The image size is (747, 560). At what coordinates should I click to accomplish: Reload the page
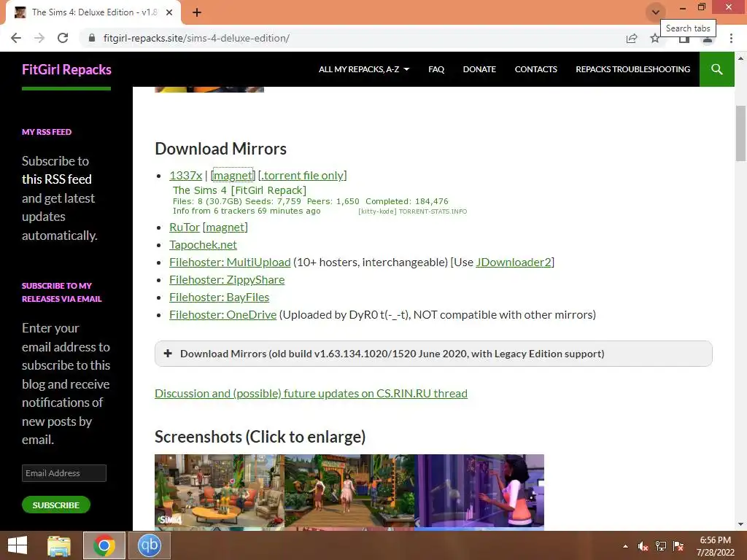(63, 38)
